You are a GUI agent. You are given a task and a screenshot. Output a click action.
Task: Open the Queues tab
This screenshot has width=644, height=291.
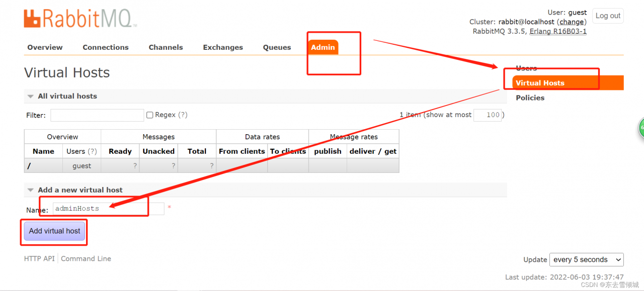[x=277, y=47]
